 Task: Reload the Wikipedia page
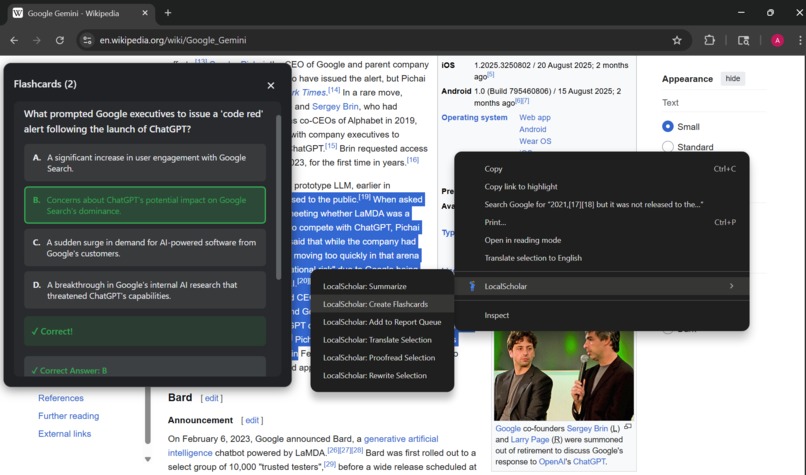tap(60, 40)
